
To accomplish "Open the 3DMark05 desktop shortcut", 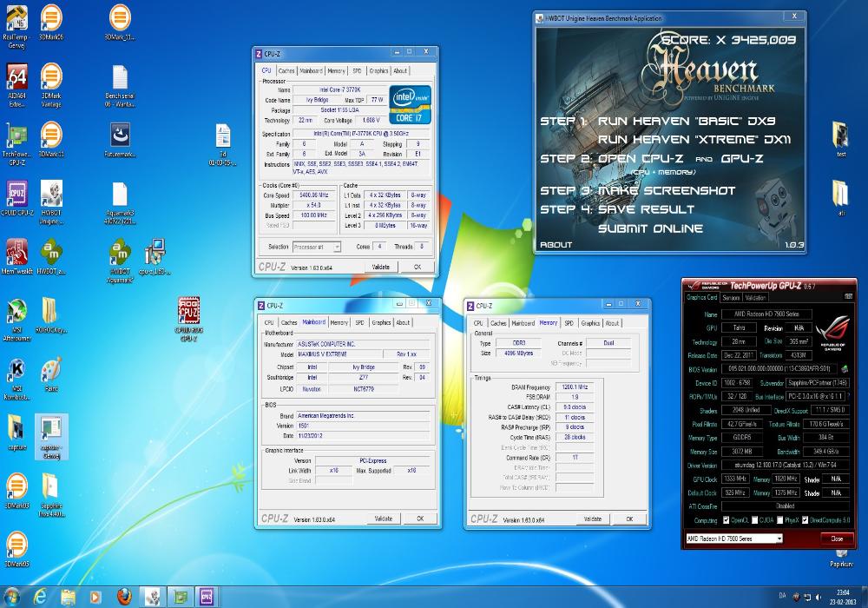I will 16,549.
